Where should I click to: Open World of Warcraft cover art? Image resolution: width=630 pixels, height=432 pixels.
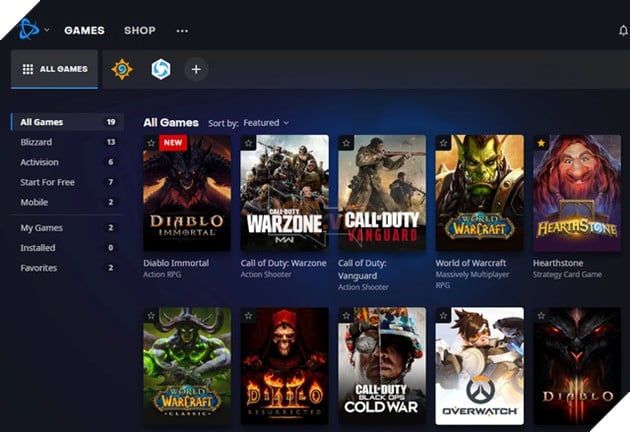click(480, 193)
